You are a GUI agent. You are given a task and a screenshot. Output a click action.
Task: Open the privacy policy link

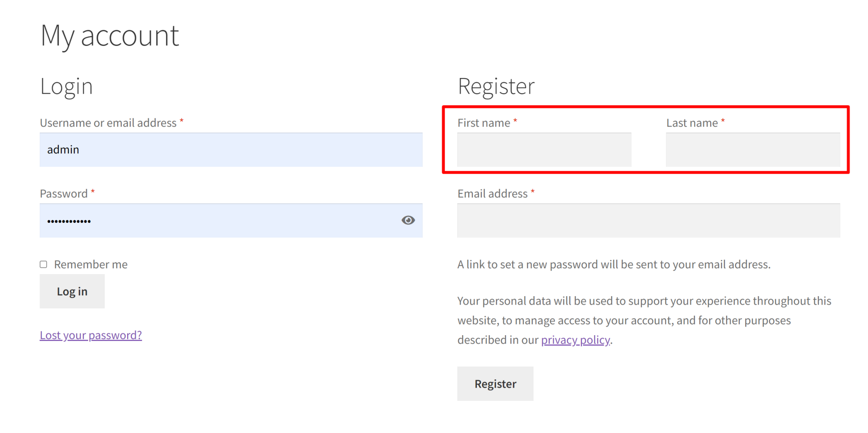tap(575, 339)
